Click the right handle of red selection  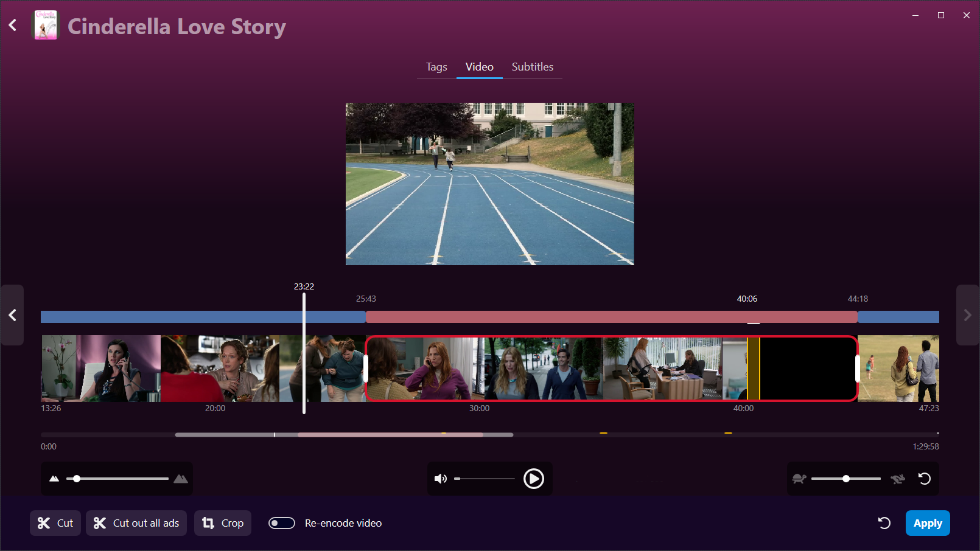point(858,369)
